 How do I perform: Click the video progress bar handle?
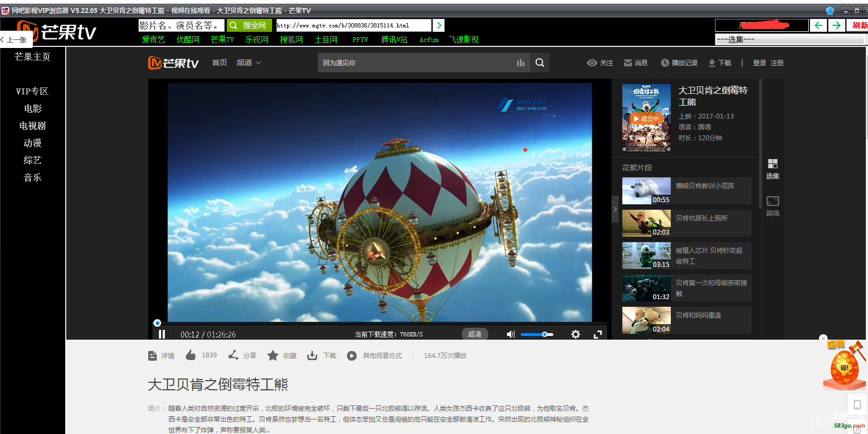tap(157, 323)
